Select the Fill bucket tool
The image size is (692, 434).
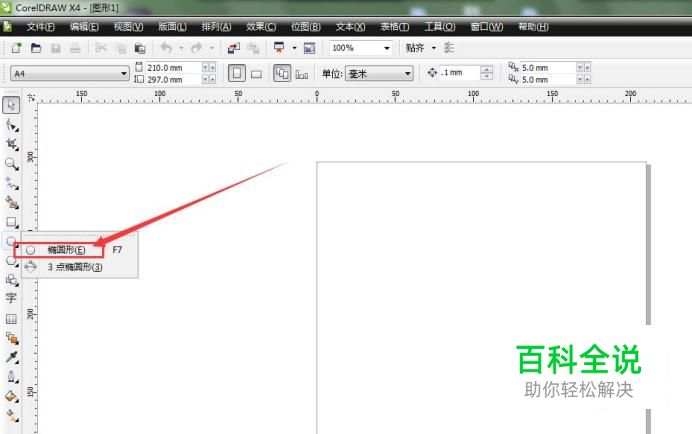click(x=11, y=396)
